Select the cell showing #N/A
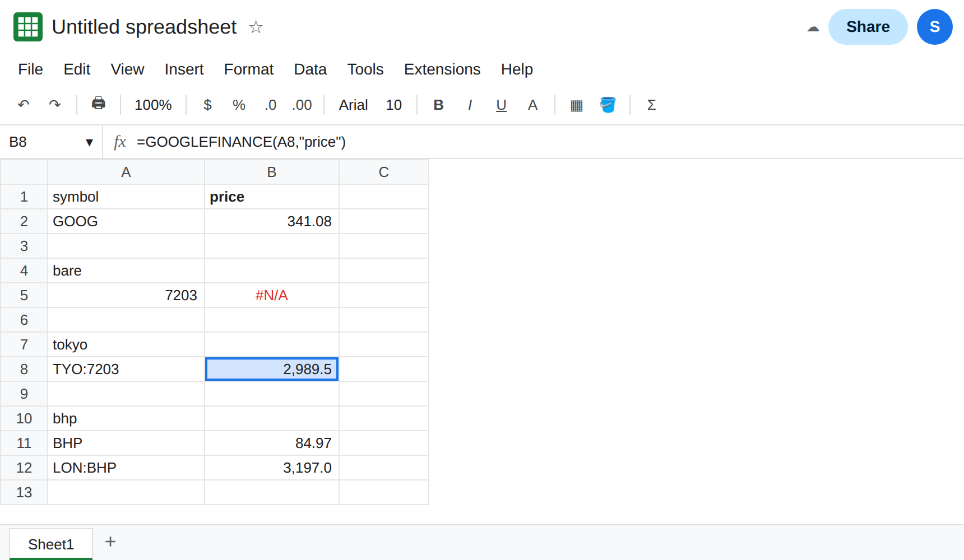 pyautogui.click(x=272, y=295)
